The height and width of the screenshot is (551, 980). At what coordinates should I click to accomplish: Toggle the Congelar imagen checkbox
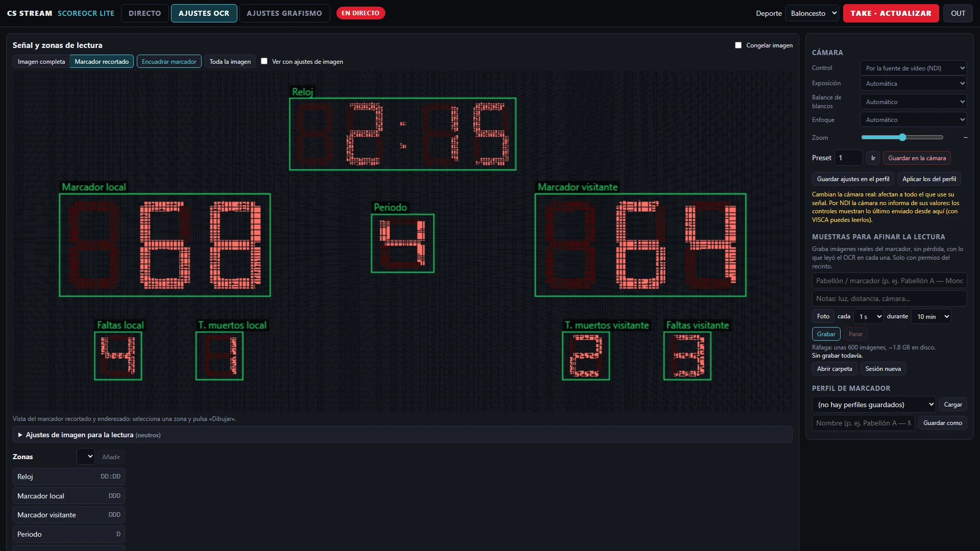pyautogui.click(x=738, y=45)
